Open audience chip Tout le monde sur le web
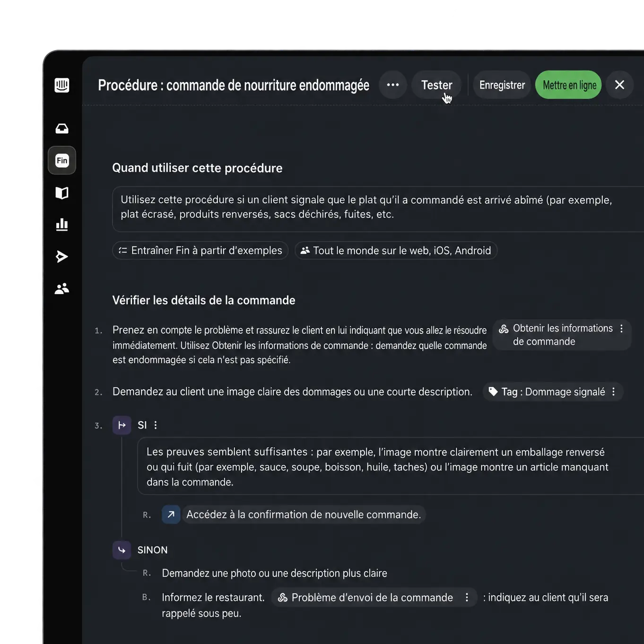This screenshot has width=644, height=644. (x=396, y=251)
